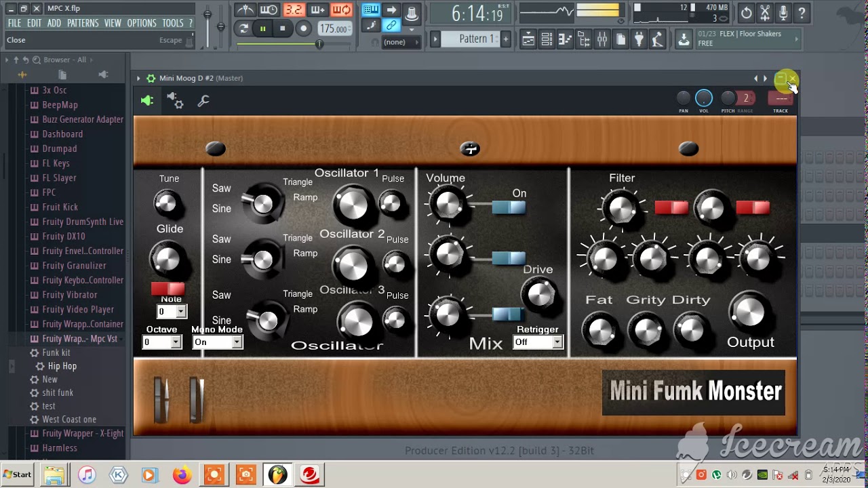Expand the Browser - All menu arrow

7,60
